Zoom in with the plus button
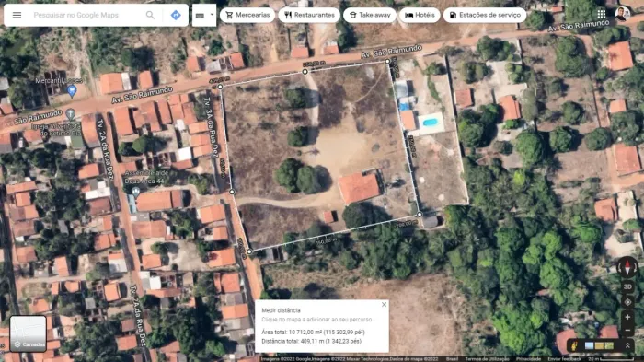 tap(627, 317)
